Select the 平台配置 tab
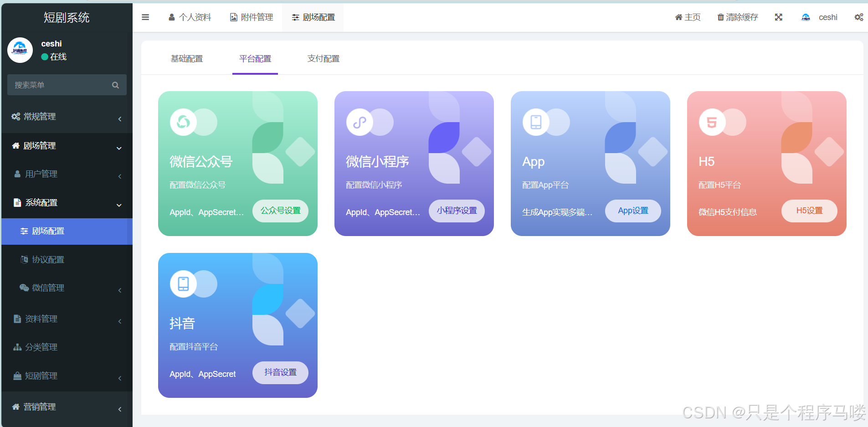Screen dimensions: 868x427 [255, 59]
